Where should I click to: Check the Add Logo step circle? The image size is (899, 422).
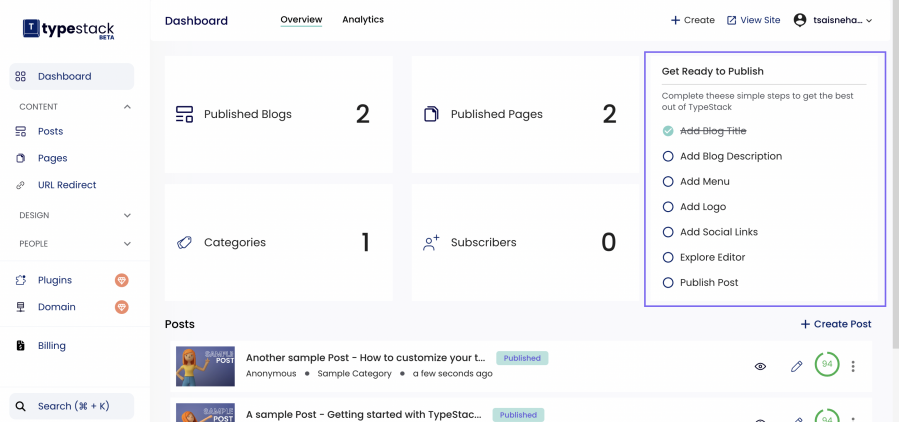click(668, 207)
